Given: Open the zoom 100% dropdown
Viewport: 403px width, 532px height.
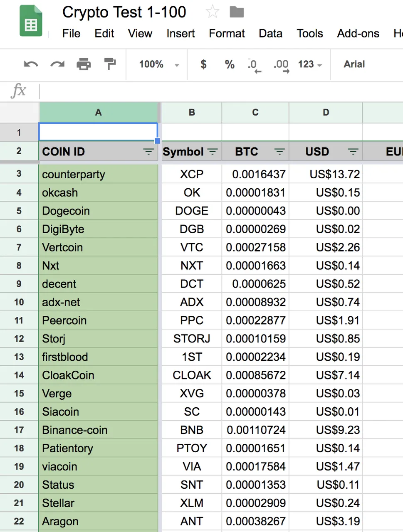Looking at the screenshot, I should [x=159, y=64].
